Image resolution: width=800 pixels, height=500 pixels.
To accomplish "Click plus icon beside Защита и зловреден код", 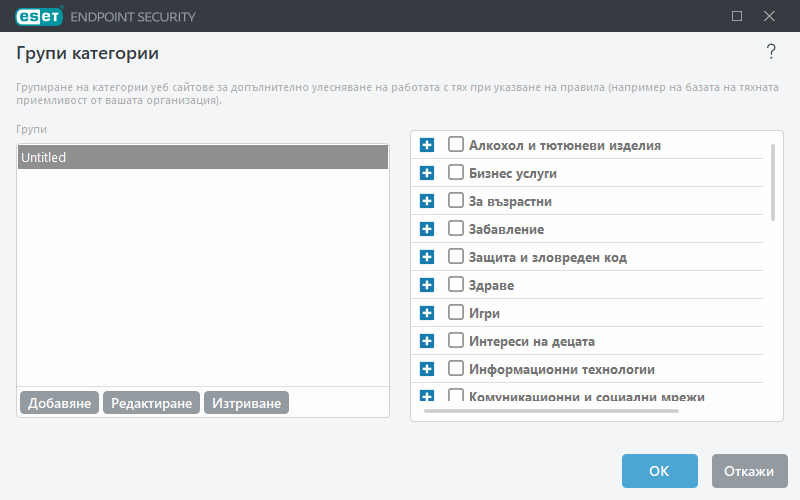I will 427,257.
